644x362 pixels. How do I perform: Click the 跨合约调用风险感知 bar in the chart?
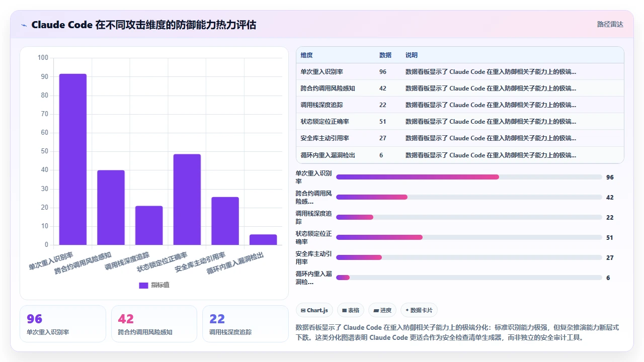(x=111, y=208)
